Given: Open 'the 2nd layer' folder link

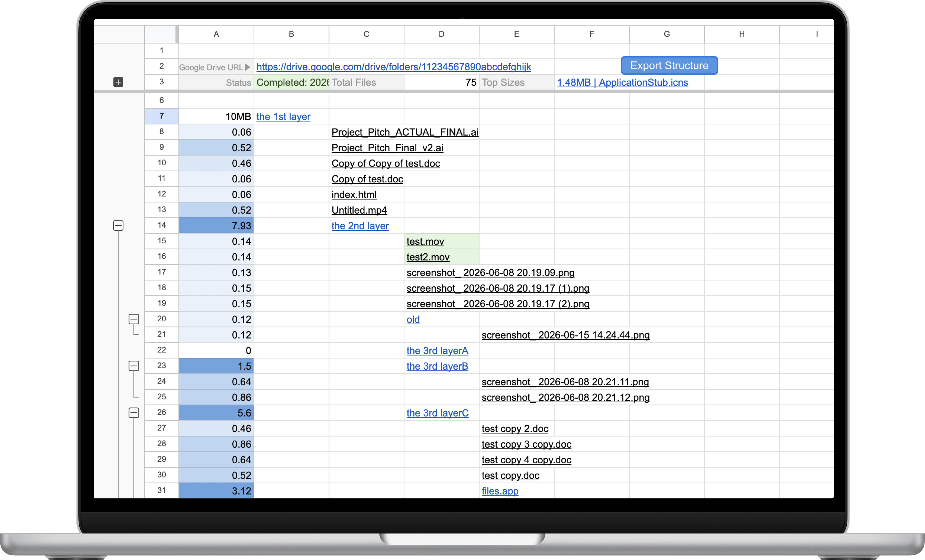Looking at the screenshot, I should [360, 226].
